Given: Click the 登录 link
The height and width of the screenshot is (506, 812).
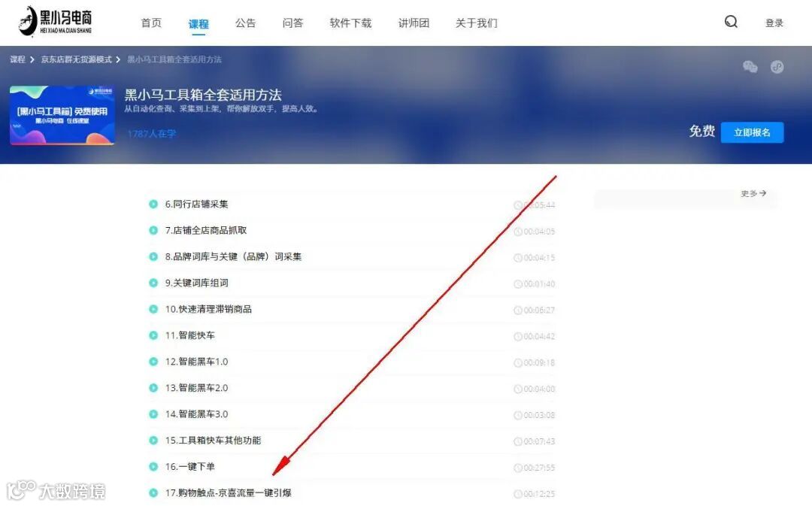Looking at the screenshot, I should (x=774, y=23).
